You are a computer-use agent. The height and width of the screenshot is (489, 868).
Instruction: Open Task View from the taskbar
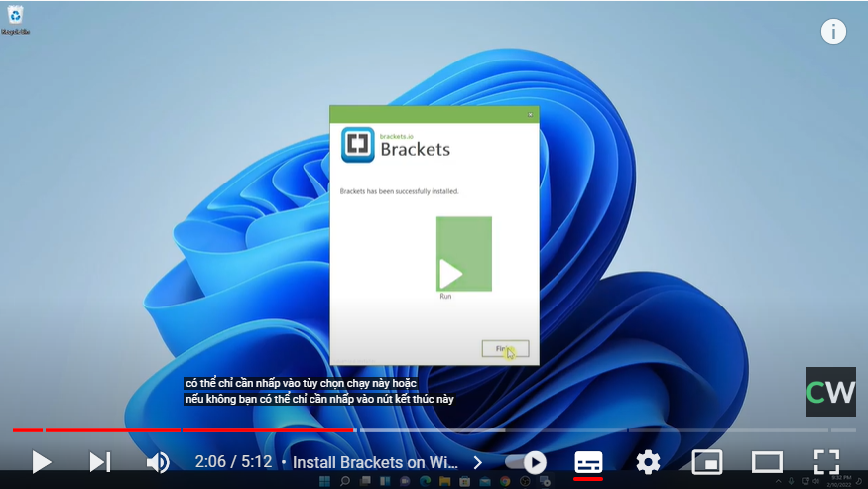(x=365, y=481)
